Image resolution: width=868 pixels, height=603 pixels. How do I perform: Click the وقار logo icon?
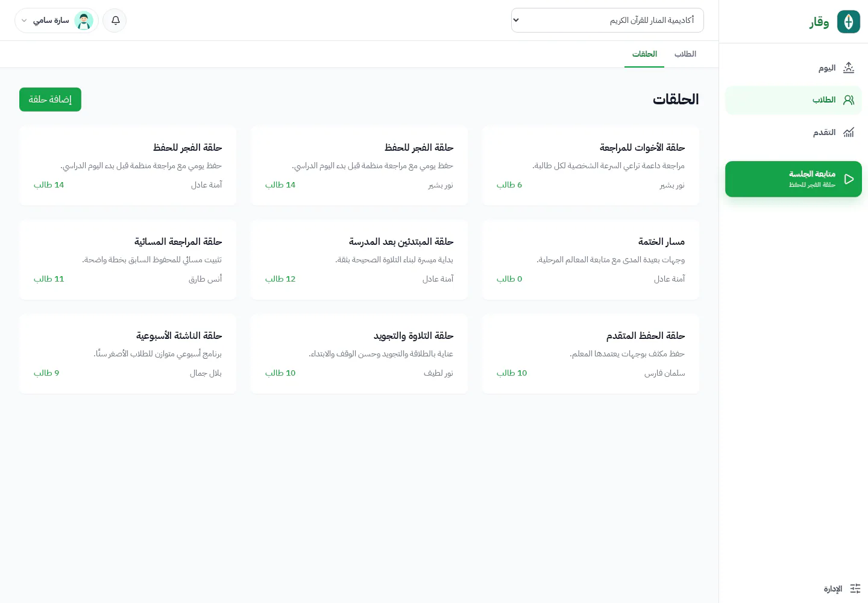[x=849, y=22]
